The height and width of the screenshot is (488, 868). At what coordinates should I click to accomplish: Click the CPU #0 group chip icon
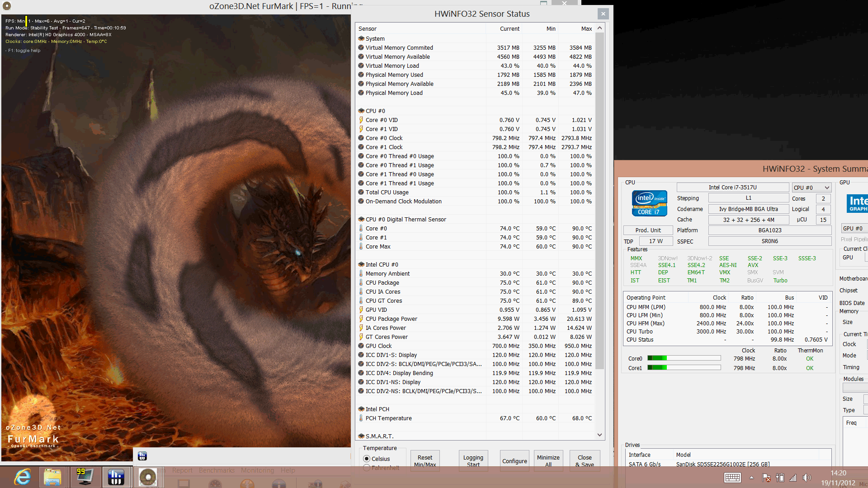[361, 111]
